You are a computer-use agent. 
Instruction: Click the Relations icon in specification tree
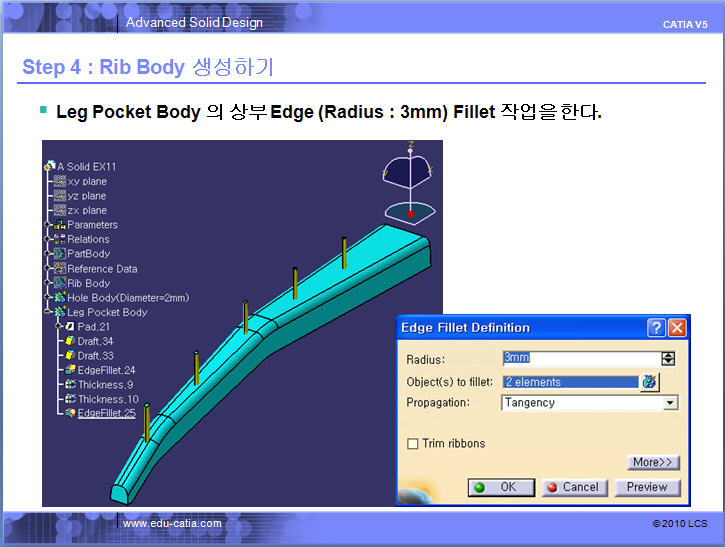pos(59,239)
